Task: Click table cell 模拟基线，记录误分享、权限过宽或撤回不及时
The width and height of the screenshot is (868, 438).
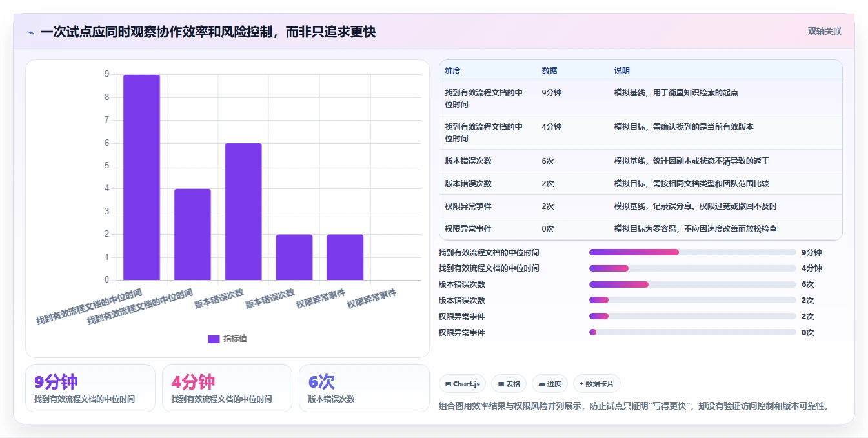Action: [x=696, y=206]
